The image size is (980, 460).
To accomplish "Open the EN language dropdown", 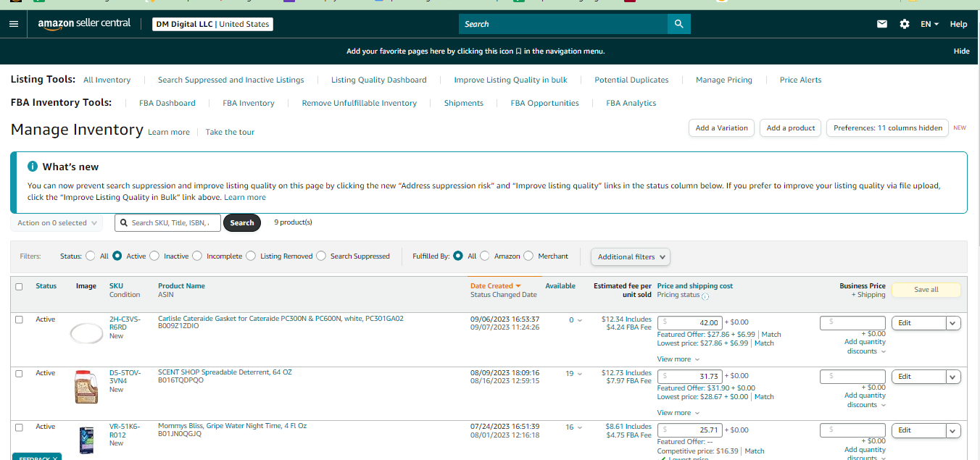I will pos(929,24).
